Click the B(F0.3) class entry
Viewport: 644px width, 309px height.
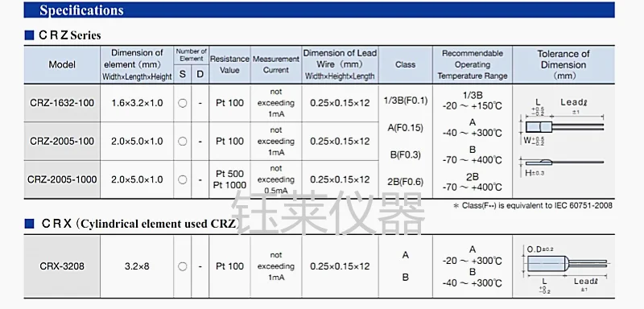(x=406, y=154)
